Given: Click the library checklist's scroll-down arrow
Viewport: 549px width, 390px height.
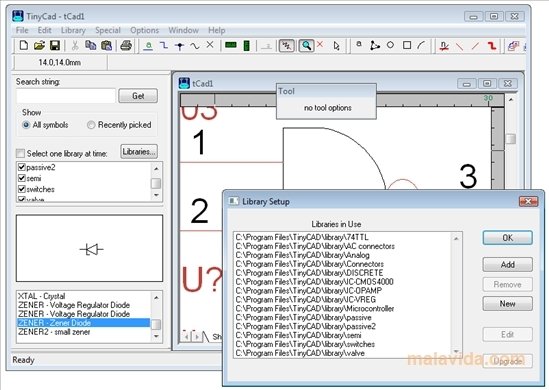Looking at the screenshot, I should (x=156, y=195).
